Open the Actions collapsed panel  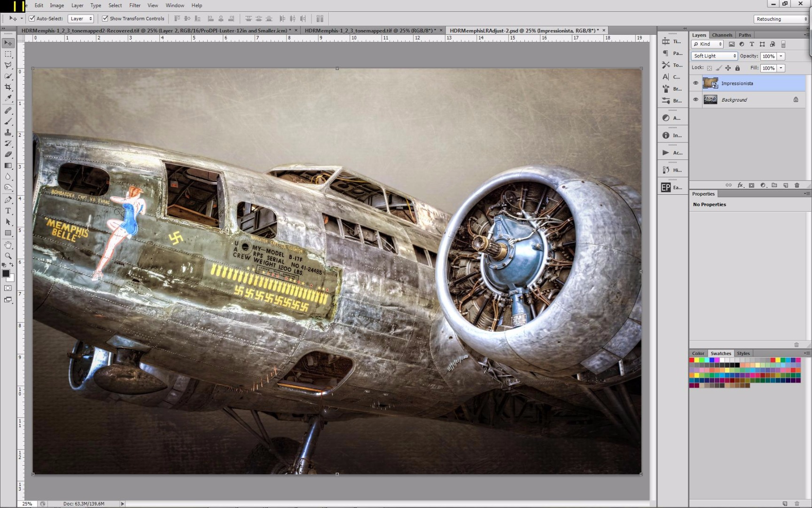[672, 152]
